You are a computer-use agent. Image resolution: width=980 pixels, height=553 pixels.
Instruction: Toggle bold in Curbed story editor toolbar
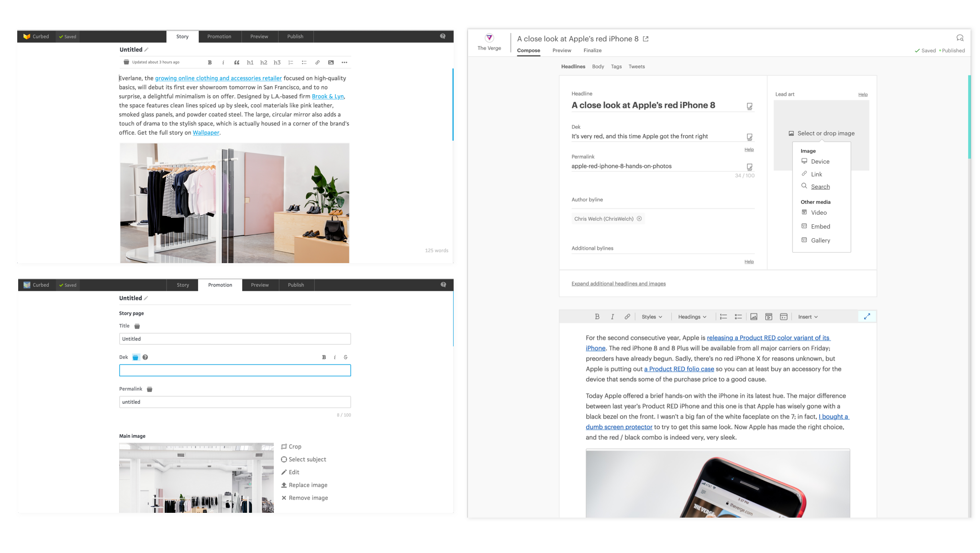click(x=210, y=62)
